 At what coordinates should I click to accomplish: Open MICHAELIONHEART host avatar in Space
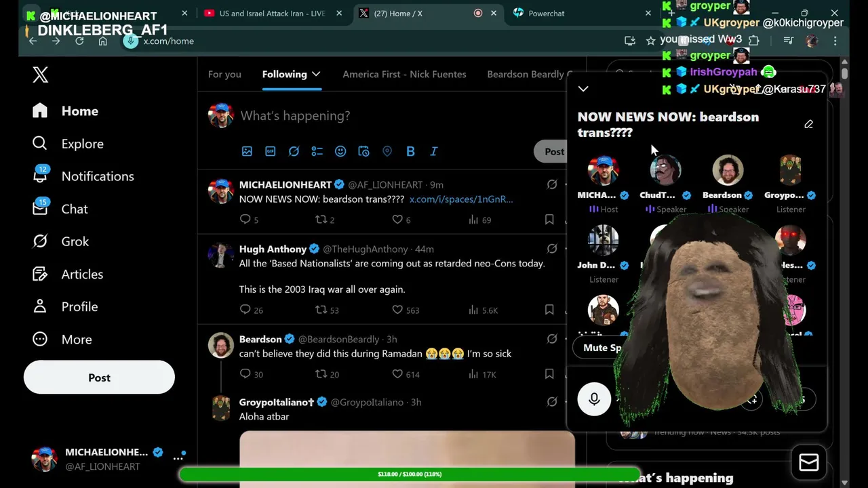603,169
